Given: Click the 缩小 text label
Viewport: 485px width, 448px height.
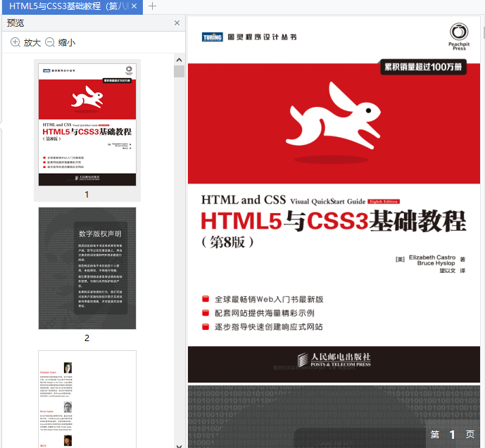Looking at the screenshot, I should pyautogui.click(x=67, y=43).
